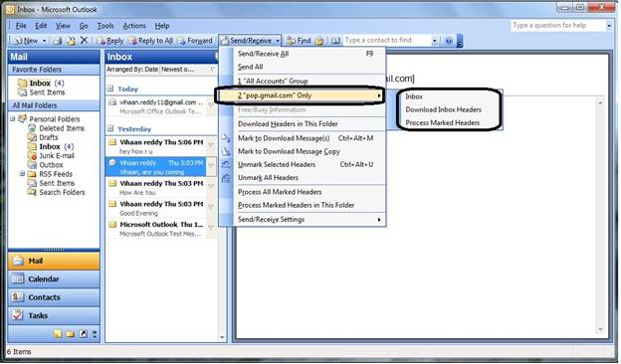Open the help question box dropdown arrow
621x364 pixels.
[x=609, y=25]
